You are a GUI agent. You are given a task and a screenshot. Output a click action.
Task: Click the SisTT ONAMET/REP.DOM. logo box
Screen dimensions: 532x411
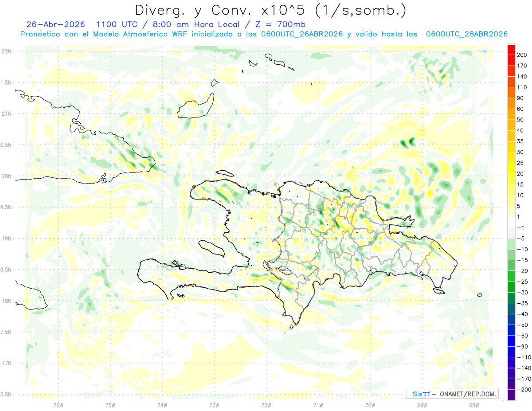coord(452,394)
